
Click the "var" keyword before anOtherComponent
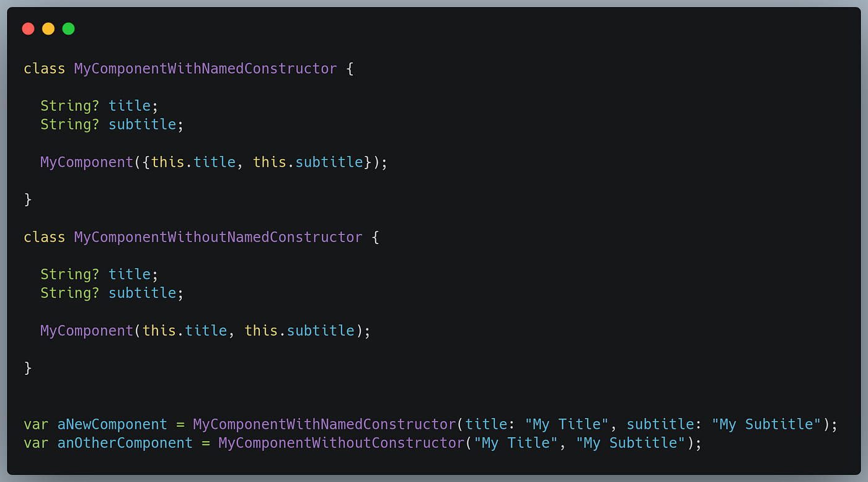[x=36, y=443]
